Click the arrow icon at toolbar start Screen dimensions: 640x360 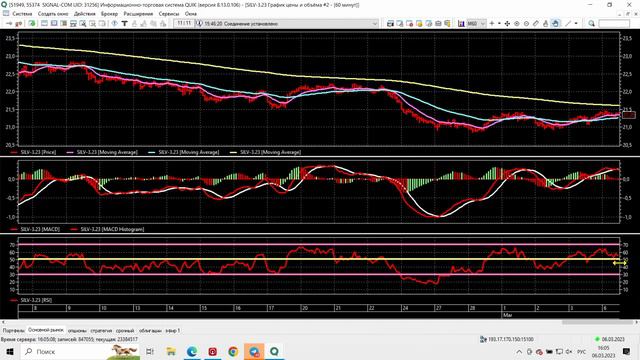(x=9, y=24)
